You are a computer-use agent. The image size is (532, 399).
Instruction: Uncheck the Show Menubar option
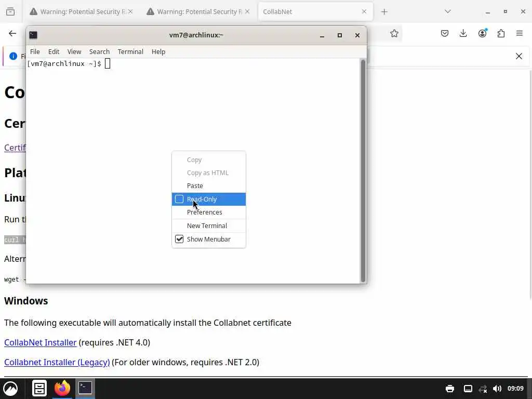[x=179, y=239]
